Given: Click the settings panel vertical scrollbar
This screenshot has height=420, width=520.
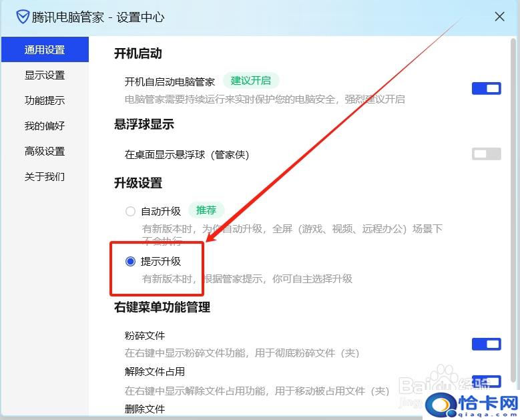Looking at the screenshot, I should [x=513, y=209].
